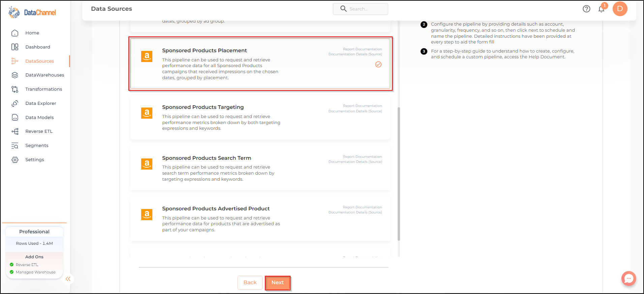Open the help question mark icon
This screenshot has height=294, width=644.
click(586, 9)
